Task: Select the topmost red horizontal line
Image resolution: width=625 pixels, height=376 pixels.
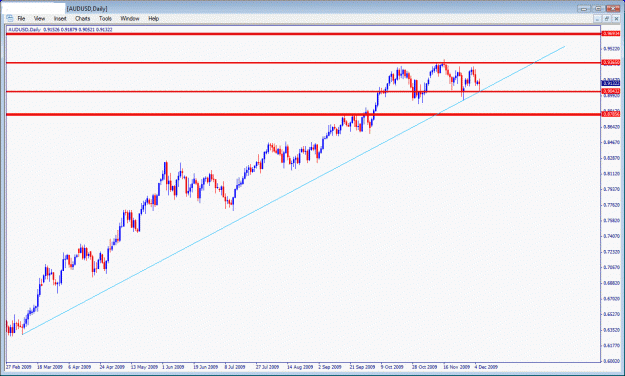Action: coord(303,34)
